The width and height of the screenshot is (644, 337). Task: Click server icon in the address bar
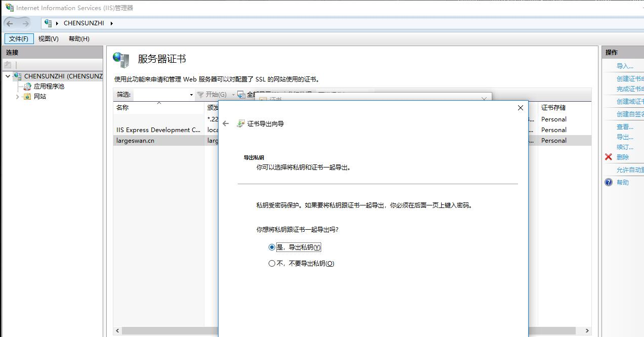pos(48,23)
